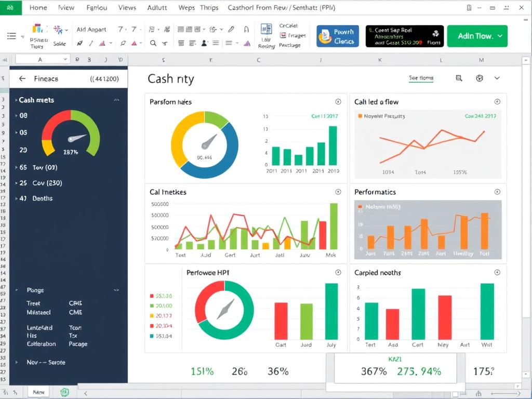Image resolution: width=532 pixels, height=399 pixels.
Task: Select the Weps tab
Action: pyautogui.click(x=185, y=7)
